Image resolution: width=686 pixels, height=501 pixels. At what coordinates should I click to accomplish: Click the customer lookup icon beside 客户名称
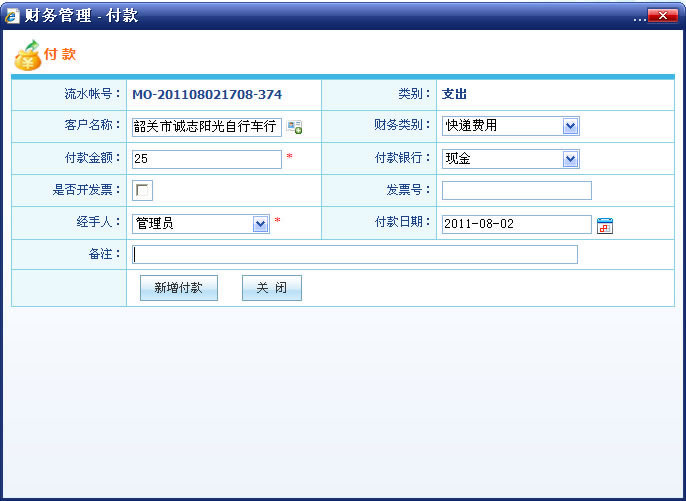point(295,127)
